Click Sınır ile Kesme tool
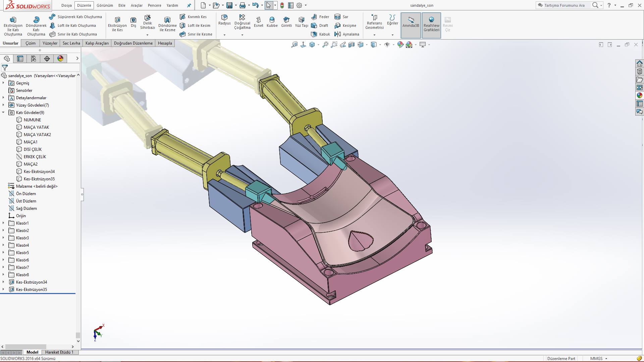This screenshot has width=644, height=362. coord(196,34)
